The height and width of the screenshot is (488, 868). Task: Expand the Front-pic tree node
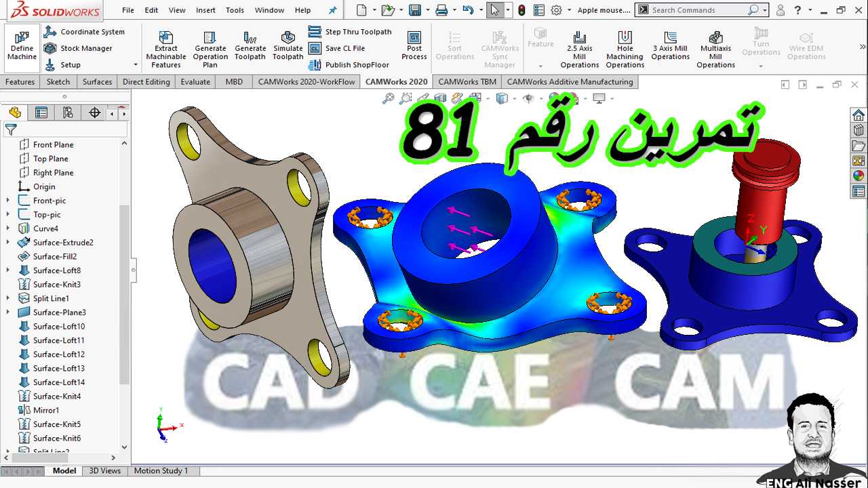pos(8,201)
